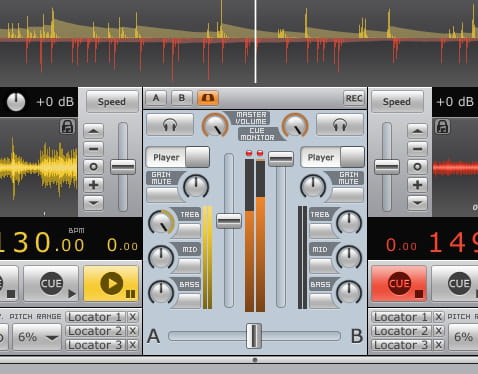Toggle left deck TREB kill button

coord(188,230)
